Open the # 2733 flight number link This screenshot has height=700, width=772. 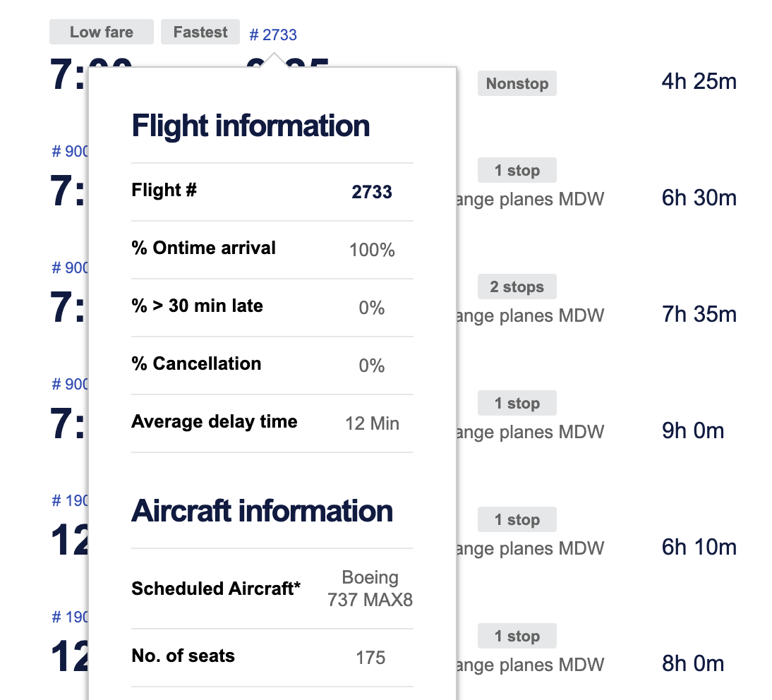click(x=273, y=35)
